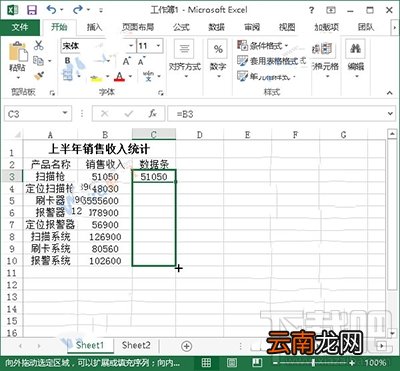Toggle Bold formatting button
This screenshot has width=400, height=371.
pyautogui.click(x=68, y=61)
